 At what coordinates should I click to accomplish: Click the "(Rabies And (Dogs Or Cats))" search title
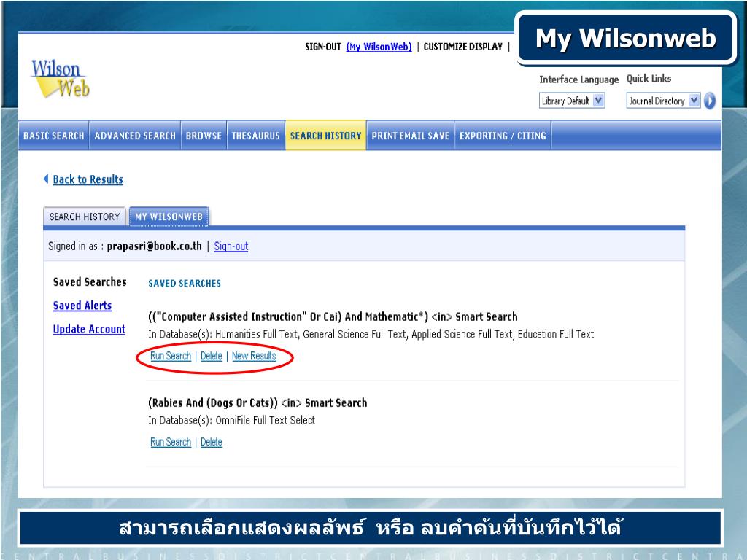[x=258, y=402]
